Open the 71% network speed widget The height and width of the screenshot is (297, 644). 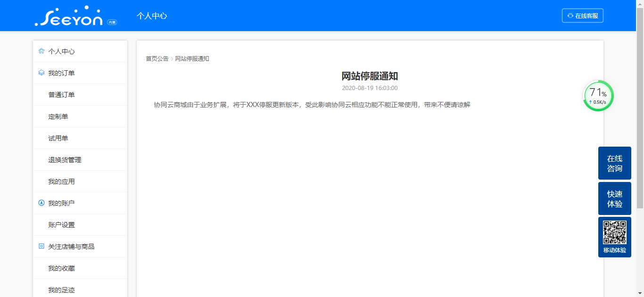pos(598,96)
